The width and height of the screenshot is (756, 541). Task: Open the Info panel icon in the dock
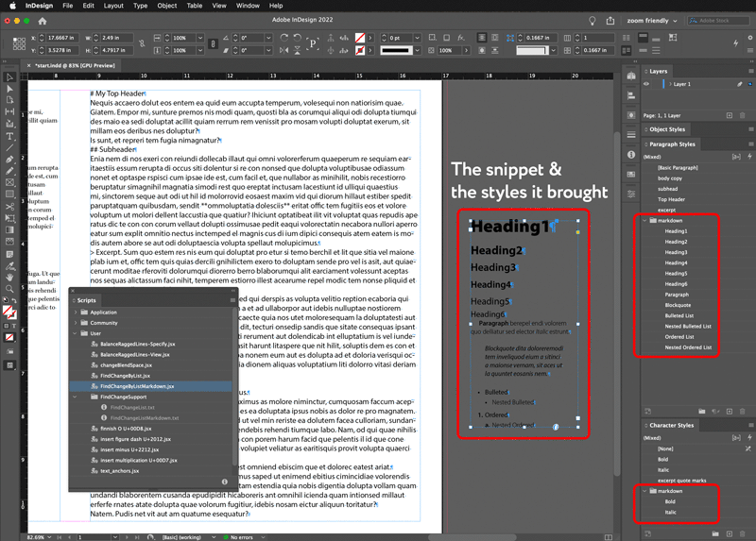point(631,155)
